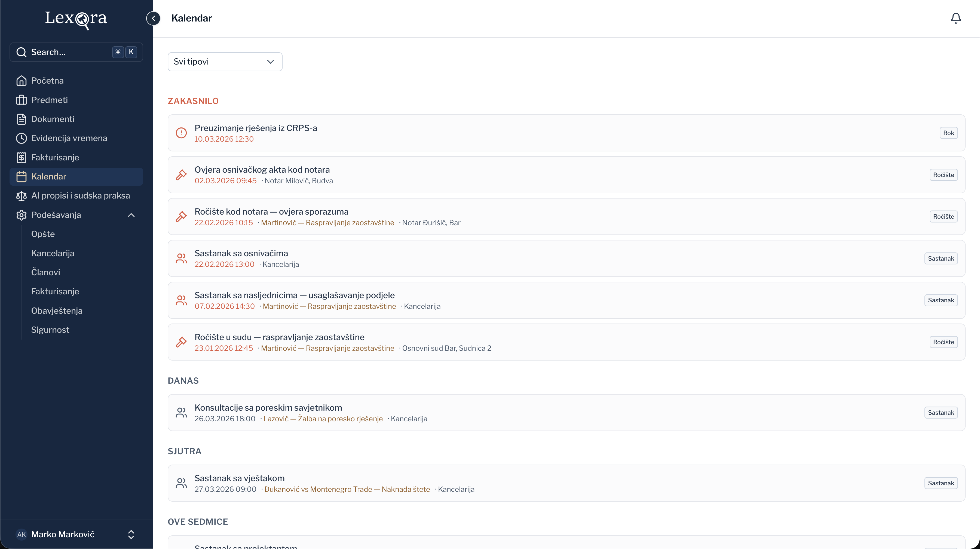Viewport: 980px width, 549px height.
Task: Open Članovi settings
Action: [x=46, y=272]
